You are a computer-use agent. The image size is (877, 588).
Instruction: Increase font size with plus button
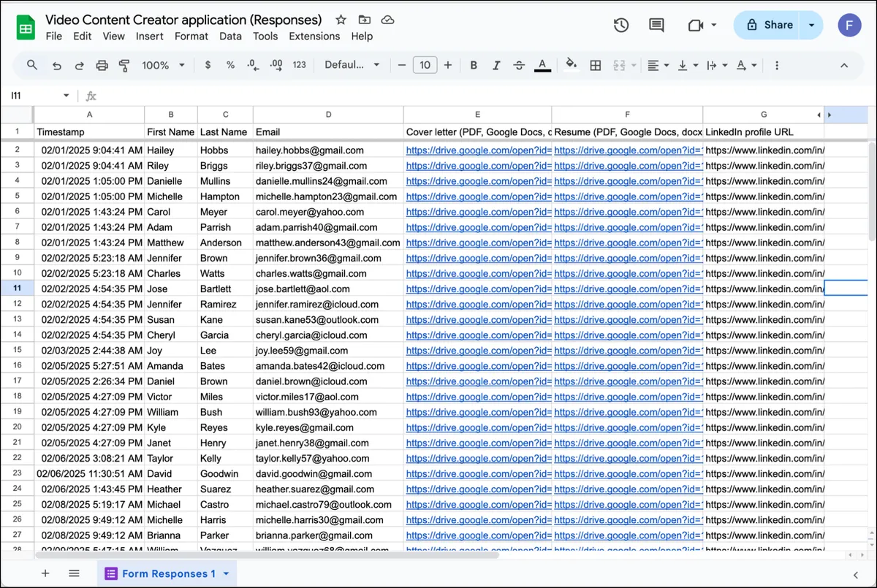coord(448,65)
